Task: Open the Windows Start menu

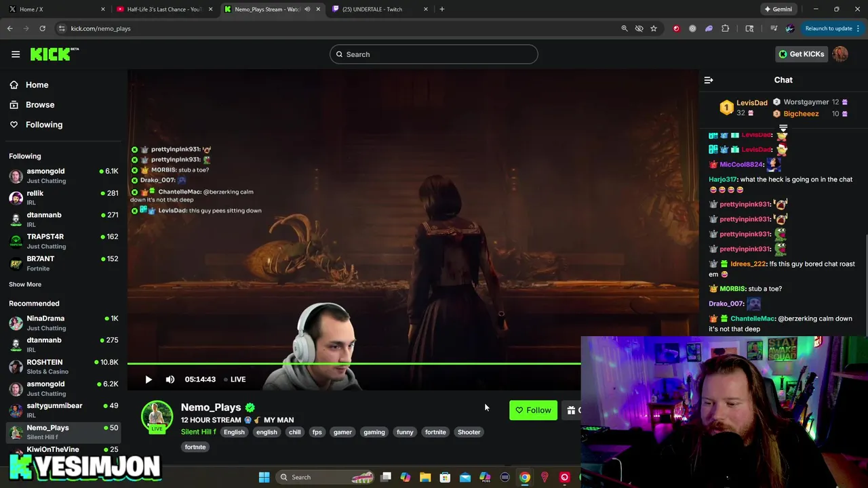Action: 264,477
